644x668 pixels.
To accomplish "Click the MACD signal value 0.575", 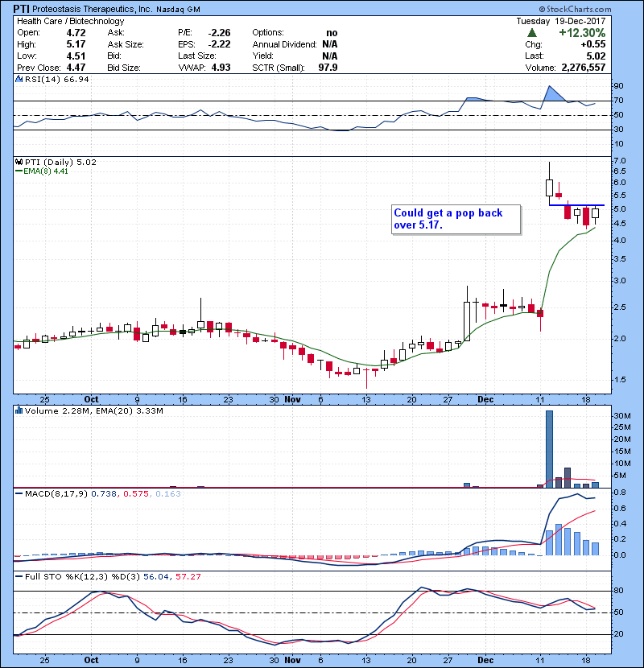I will (x=136, y=494).
